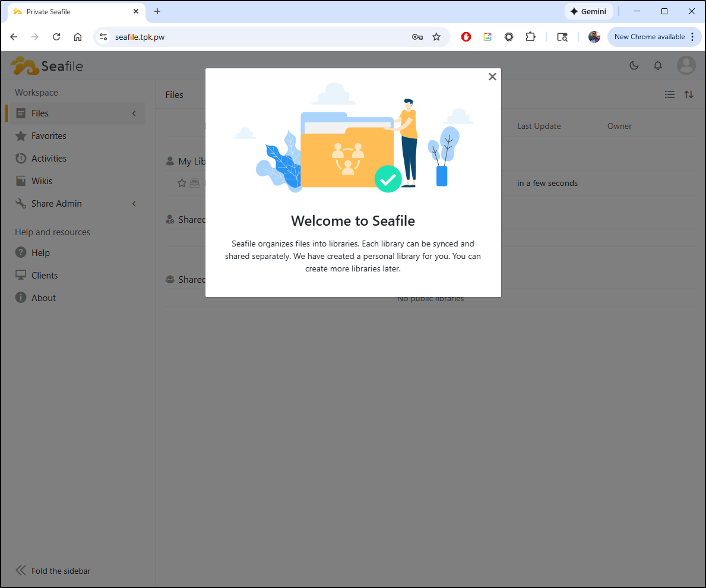Open Favorites in the sidebar

click(x=49, y=136)
